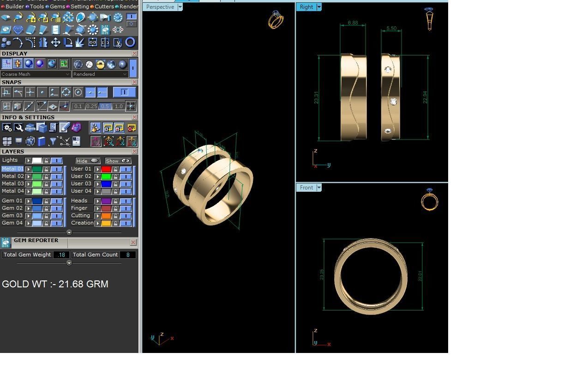Screen dimensions: 588x377
Task: Open the Tools menu
Action: [x=36, y=6]
